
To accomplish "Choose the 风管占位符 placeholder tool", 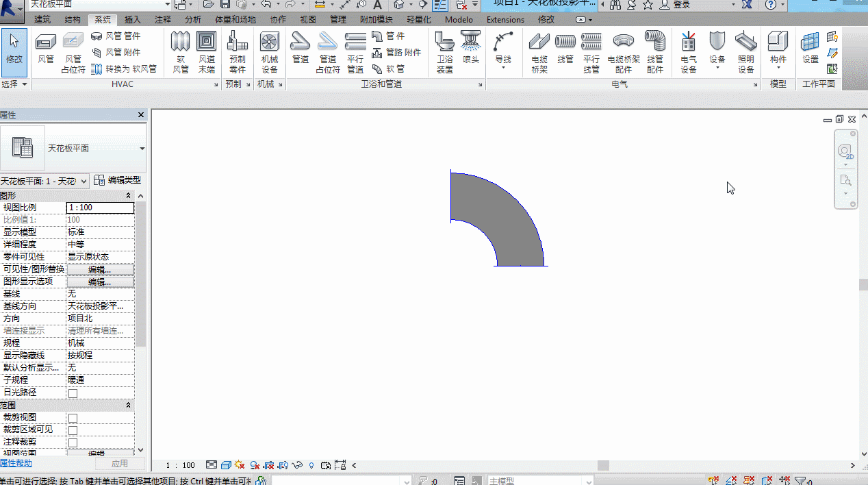I will 73,53.
